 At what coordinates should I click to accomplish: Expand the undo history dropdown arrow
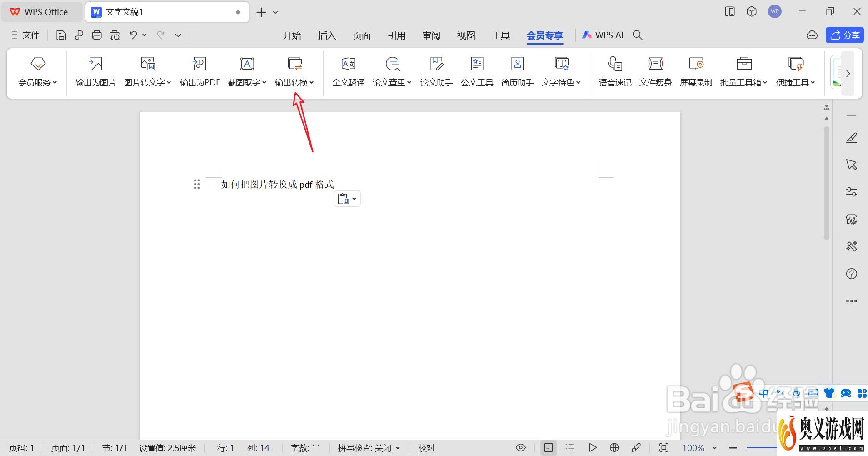coord(145,35)
